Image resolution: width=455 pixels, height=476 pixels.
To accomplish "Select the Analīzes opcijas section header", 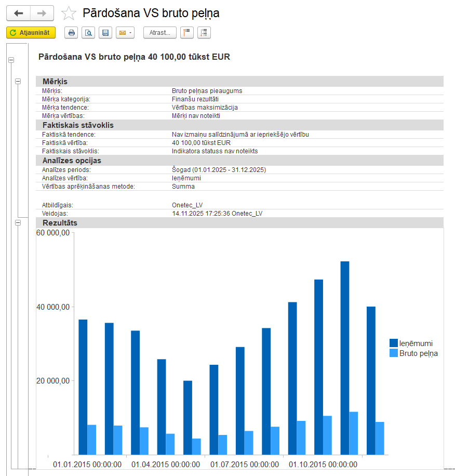I will [72, 161].
